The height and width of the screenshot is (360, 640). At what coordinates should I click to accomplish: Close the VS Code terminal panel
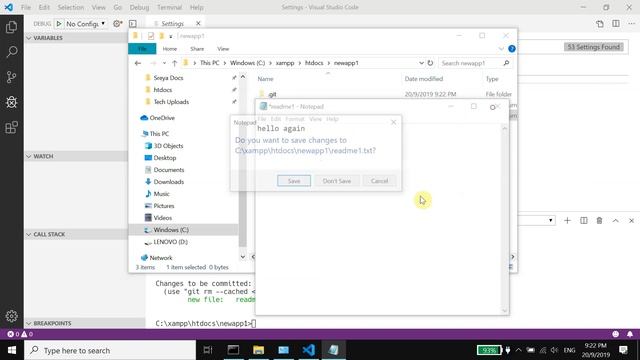coord(631,220)
